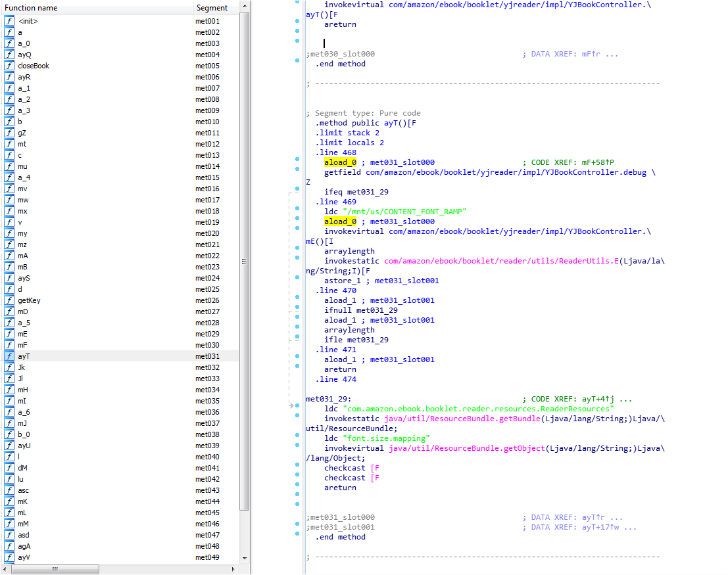Click the function icon beside ayQ
Screen dimensions: 728x575
9,55
